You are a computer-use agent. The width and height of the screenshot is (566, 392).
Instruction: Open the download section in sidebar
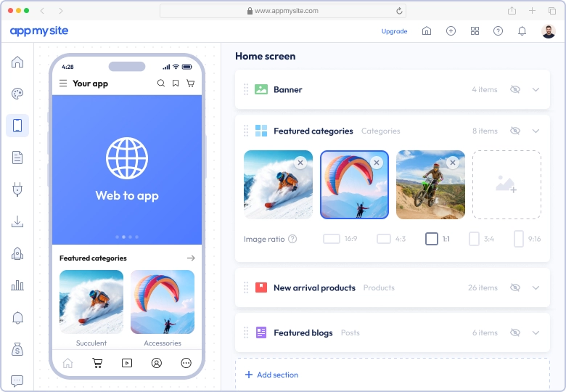17,221
